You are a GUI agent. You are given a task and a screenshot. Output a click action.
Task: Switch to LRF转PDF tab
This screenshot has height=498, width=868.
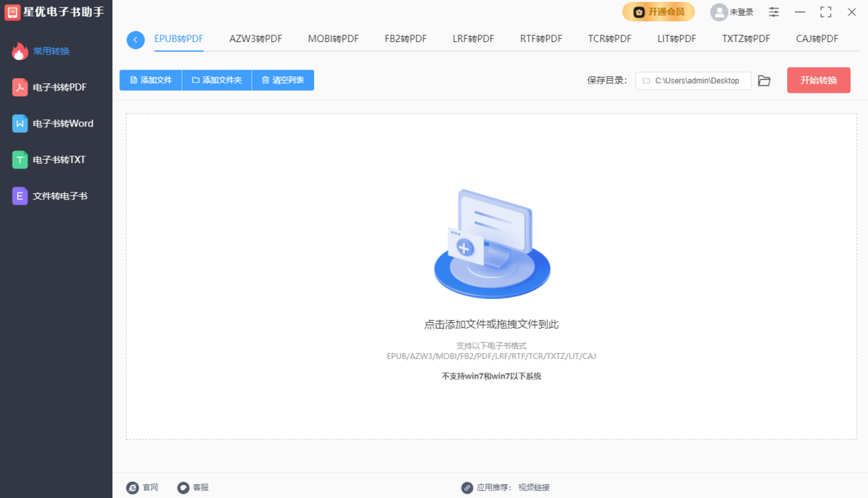[473, 39]
